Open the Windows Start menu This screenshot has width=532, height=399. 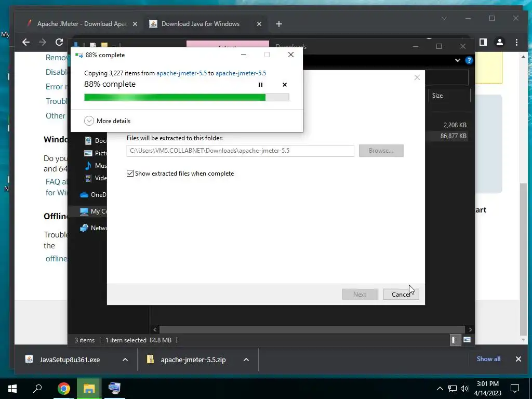pos(12,388)
